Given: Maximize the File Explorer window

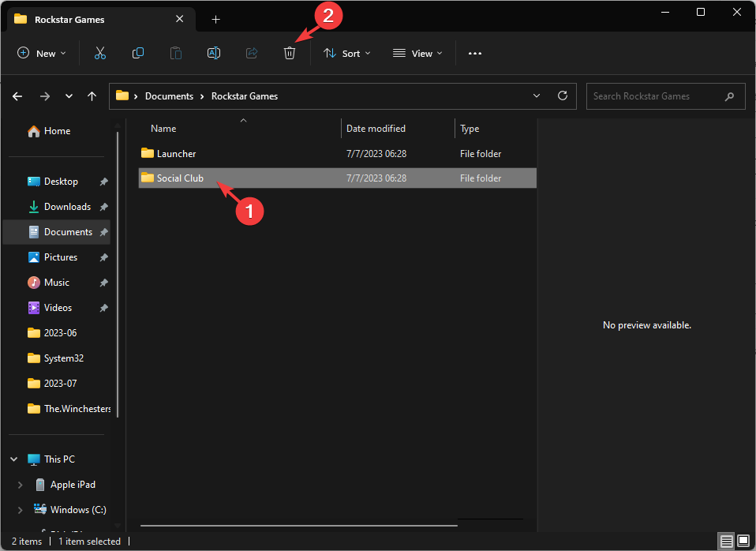Looking at the screenshot, I should (701, 12).
